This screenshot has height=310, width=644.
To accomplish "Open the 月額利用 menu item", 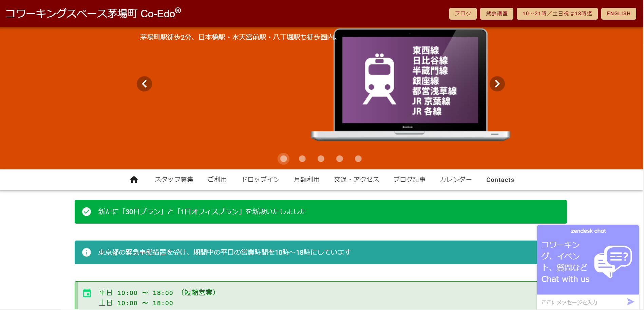I will click(x=307, y=180).
